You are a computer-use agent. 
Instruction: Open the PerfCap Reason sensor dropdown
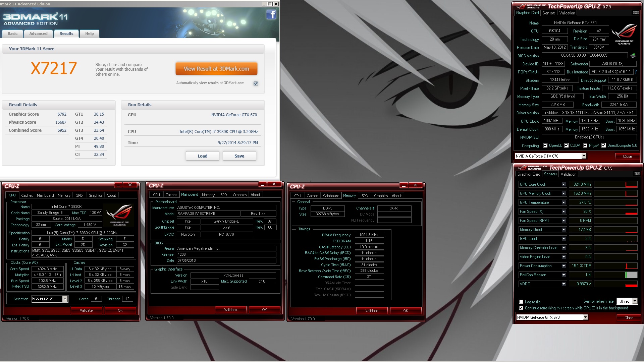563,275
